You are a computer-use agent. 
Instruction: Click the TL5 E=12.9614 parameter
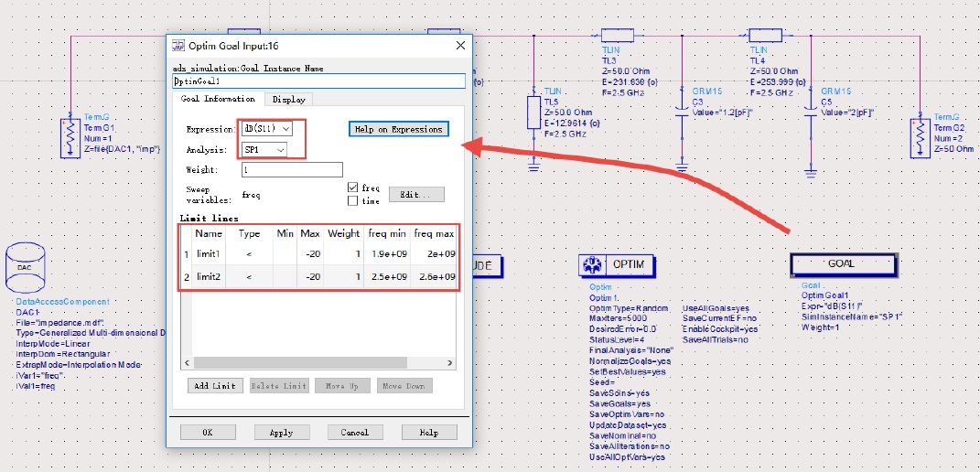pyautogui.click(x=573, y=123)
